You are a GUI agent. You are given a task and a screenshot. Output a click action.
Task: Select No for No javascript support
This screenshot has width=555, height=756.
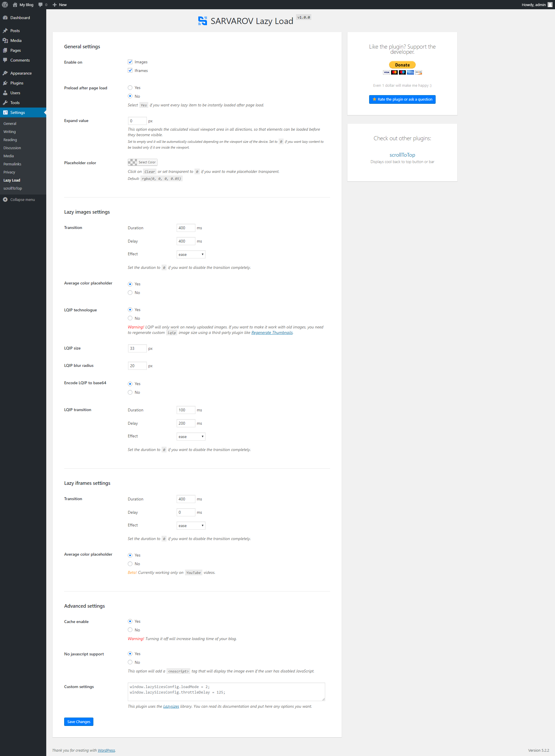[130, 662]
